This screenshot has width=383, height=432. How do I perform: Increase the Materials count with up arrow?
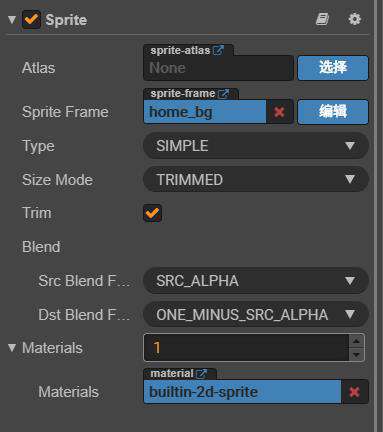pyautogui.click(x=356, y=341)
